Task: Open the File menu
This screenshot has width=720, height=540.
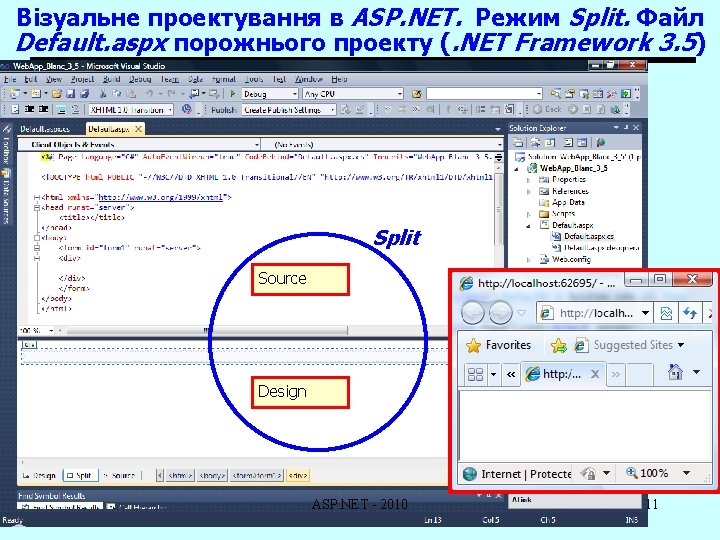Action: [x=10, y=79]
